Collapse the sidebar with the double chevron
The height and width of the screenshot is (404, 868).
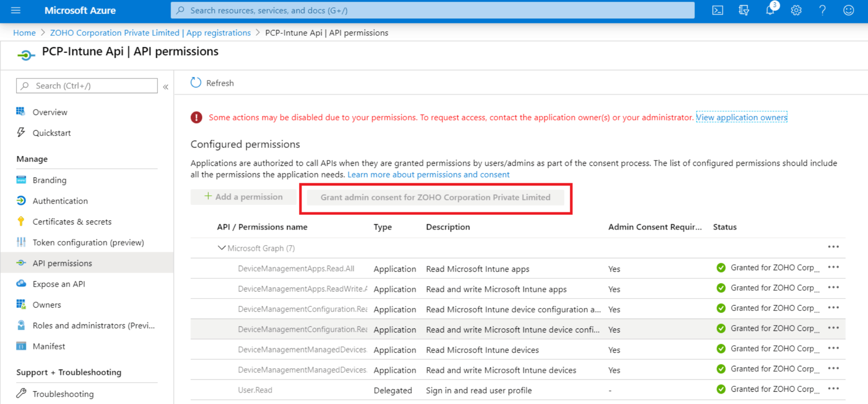point(165,87)
